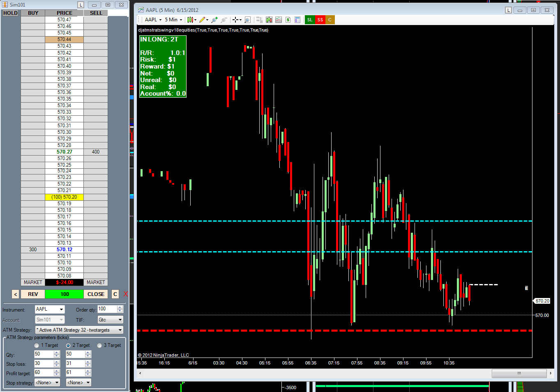The height and width of the screenshot is (392, 560).
Task: Open the zoom frame magnifier icon
Action: (247, 20)
